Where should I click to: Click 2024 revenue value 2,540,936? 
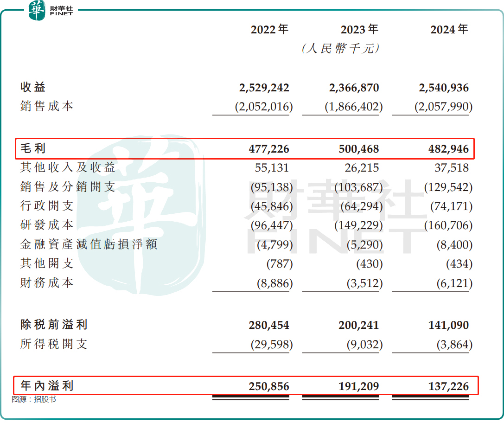(444, 88)
